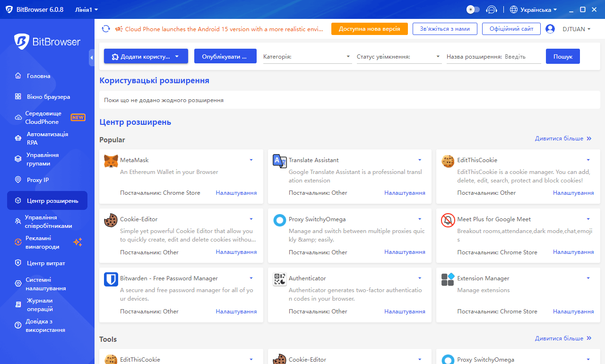605x364 pixels.
Task: Open Управління групами in sidebar
Action: [47, 159]
